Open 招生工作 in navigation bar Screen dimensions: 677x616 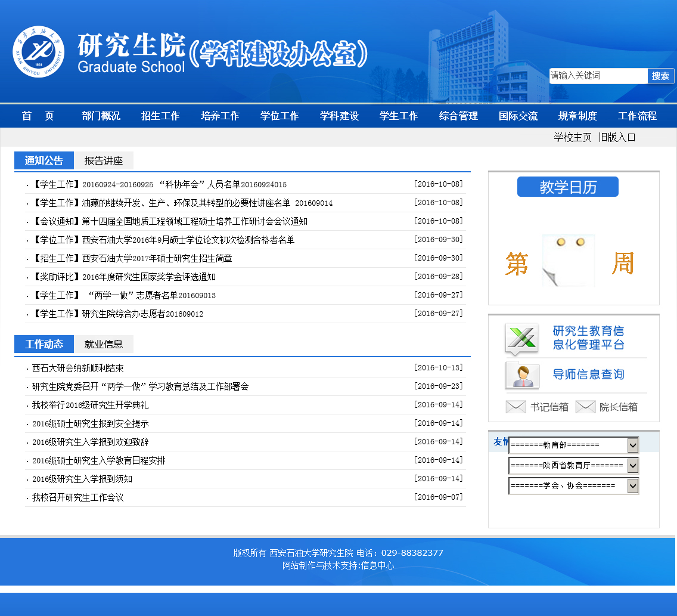point(160,116)
